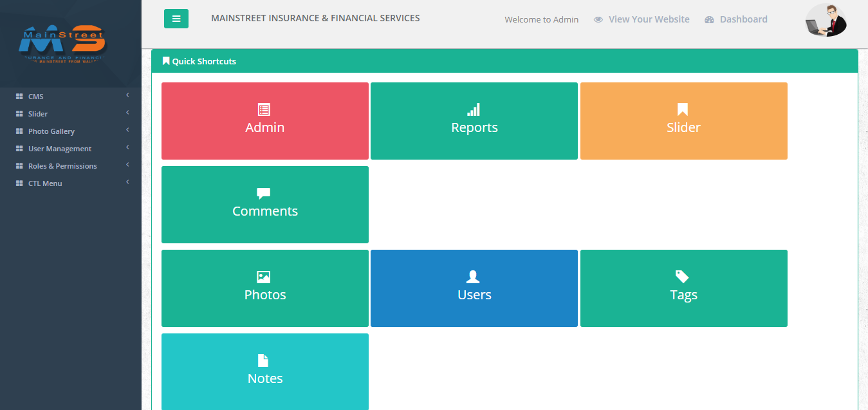Click the list icon on Admin tile
Screen dimensions: 868x410
click(264, 109)
